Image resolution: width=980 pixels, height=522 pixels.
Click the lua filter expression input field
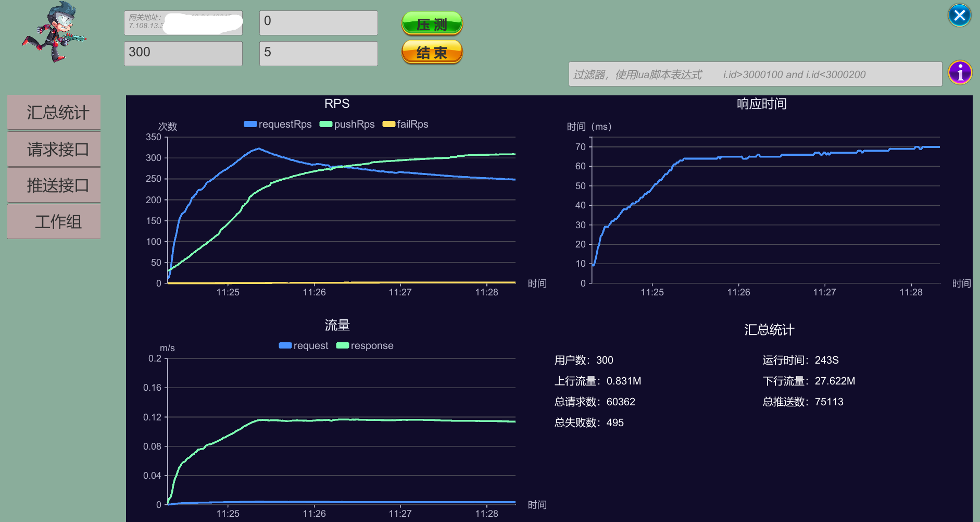point(755,74)
